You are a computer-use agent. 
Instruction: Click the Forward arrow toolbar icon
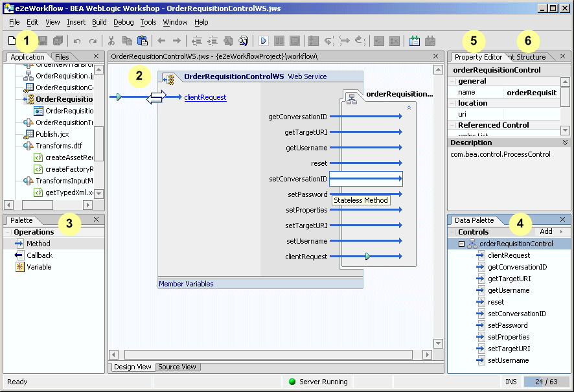[x=177, y=41]
